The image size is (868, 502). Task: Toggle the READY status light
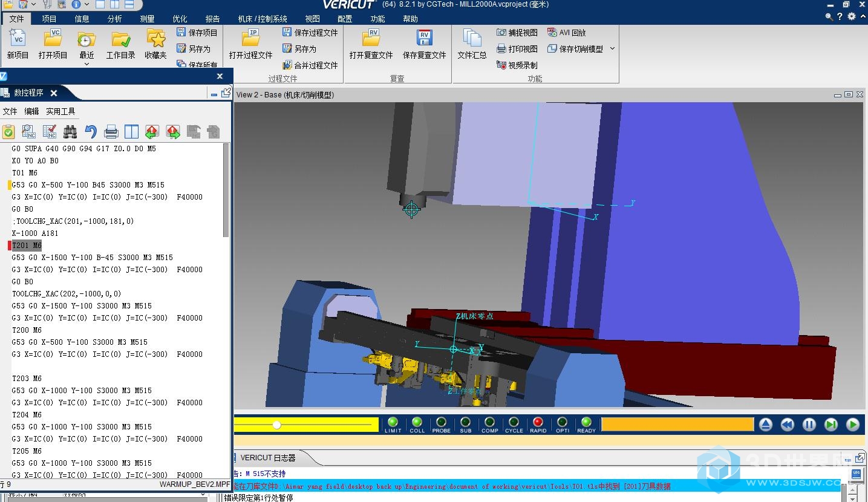586,422
